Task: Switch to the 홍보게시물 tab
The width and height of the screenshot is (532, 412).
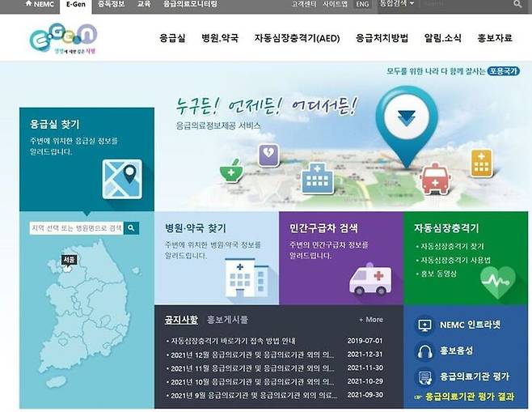Action: (227, 320)
